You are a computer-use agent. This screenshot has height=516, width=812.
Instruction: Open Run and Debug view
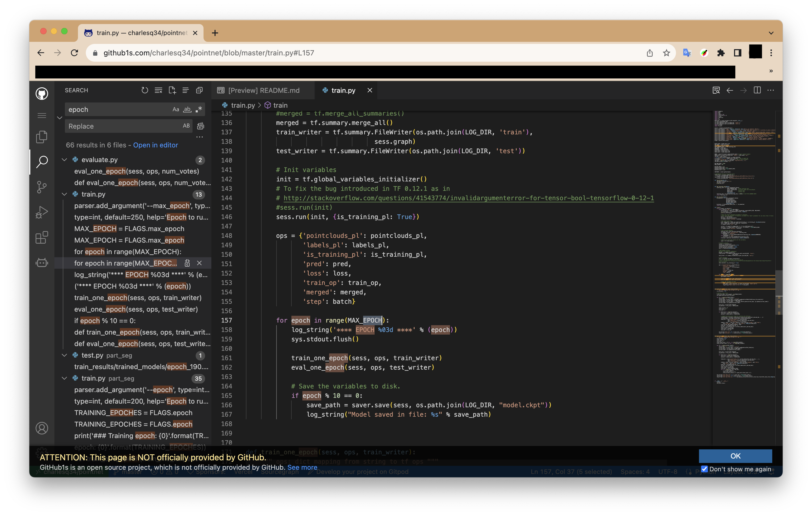click(42, 212)
